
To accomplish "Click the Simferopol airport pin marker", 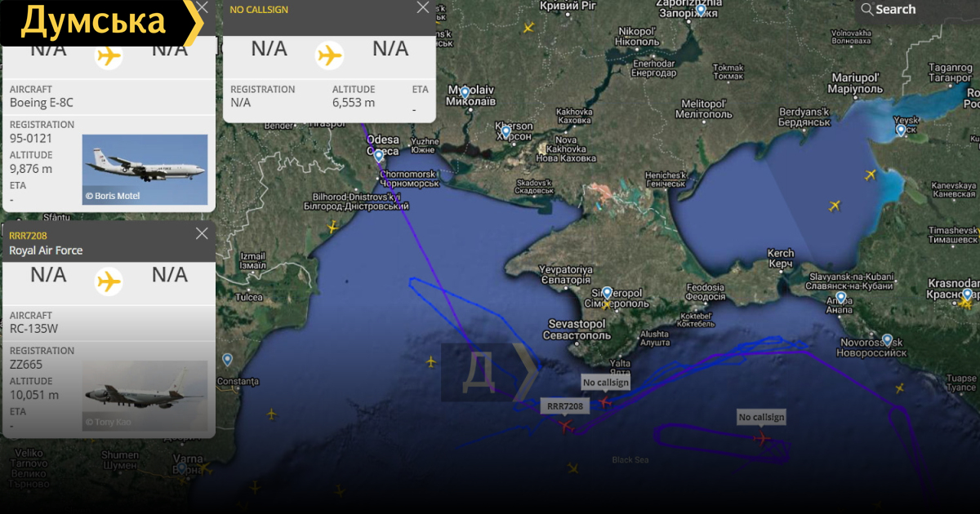I will pos(607,293).
